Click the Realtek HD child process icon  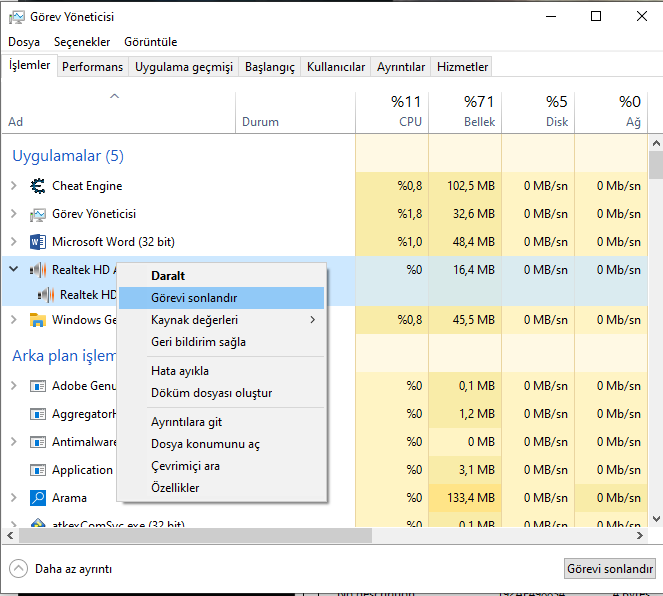point(46,295)
